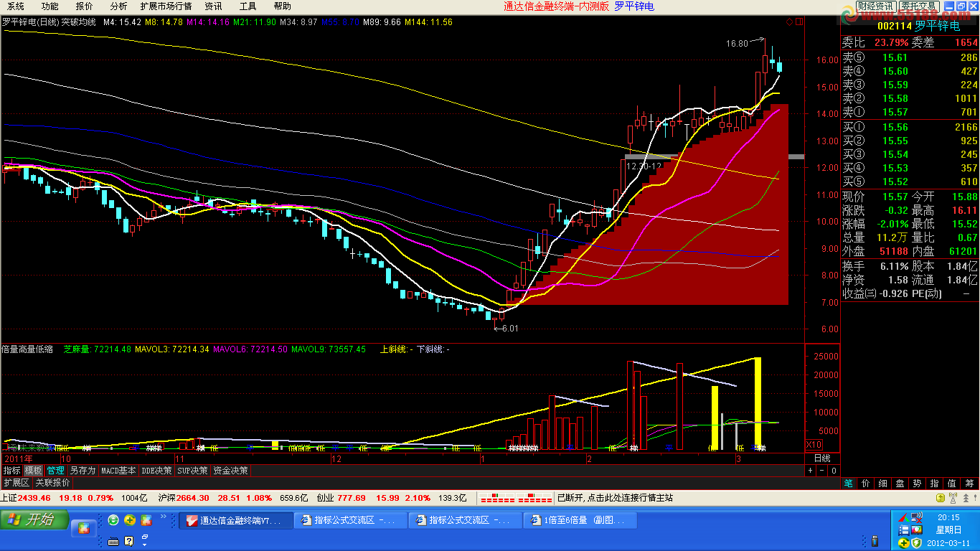Select the 笔 tab in quote panel
Viewport: 980px width, 551px height.
pyautogui.click(x=849, y=484)
